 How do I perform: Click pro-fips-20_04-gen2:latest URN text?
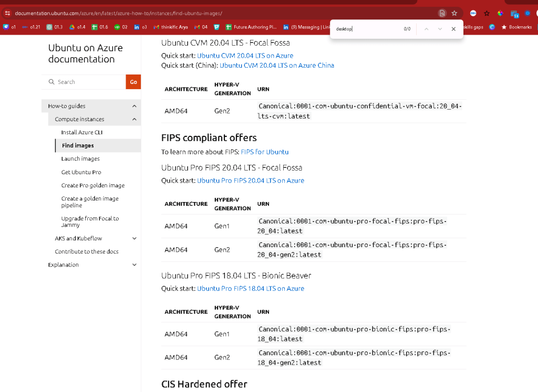pyautogui.click(x=352, y=250)
